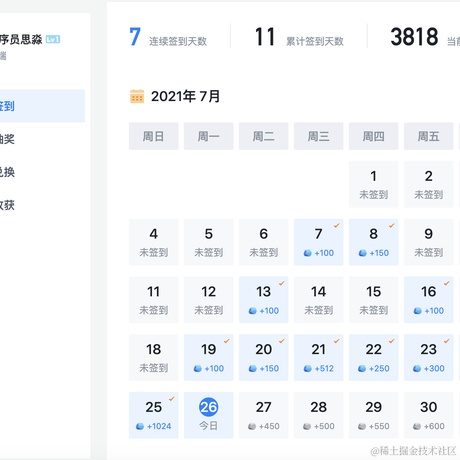Screen dimensions: 460x460
Task: Select calendar day 5
Action: pos(209,242)
